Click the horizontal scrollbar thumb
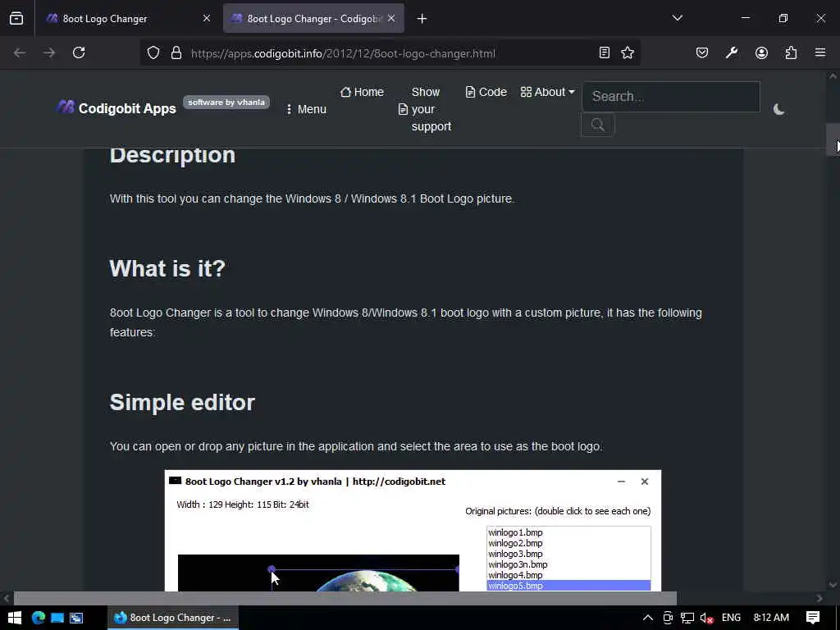Viewport: 840px width, 630px height. 345,598
